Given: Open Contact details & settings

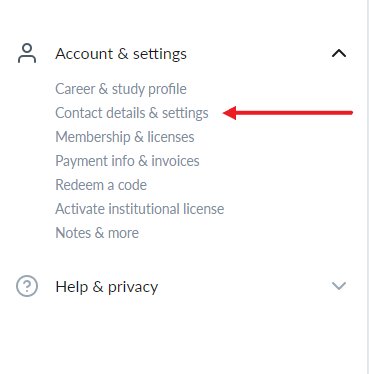Looking at the screenshot, I should click(x=132, y=113).
